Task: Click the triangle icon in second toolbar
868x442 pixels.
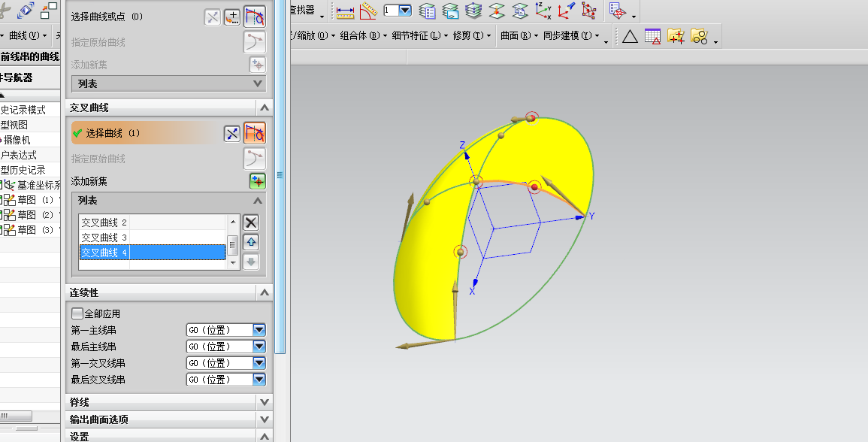Action: coord(630,36)
